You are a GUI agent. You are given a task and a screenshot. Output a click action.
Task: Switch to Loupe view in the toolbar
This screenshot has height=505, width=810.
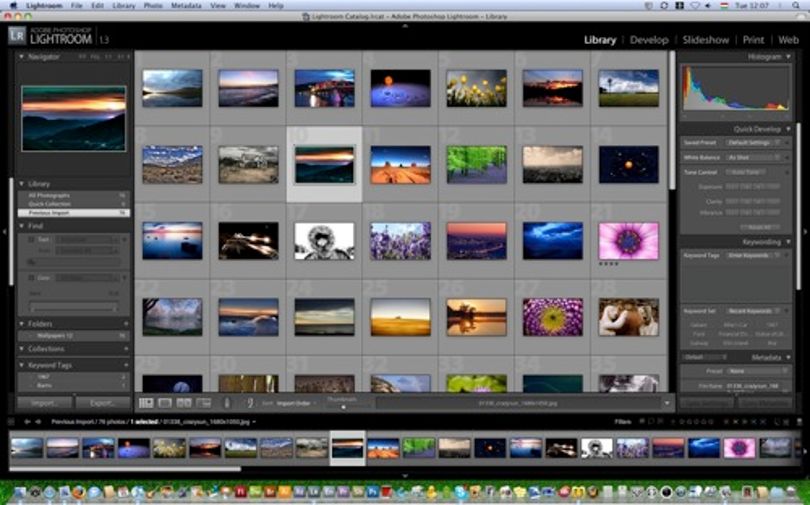pyautogui.click(x=165, y=403)
